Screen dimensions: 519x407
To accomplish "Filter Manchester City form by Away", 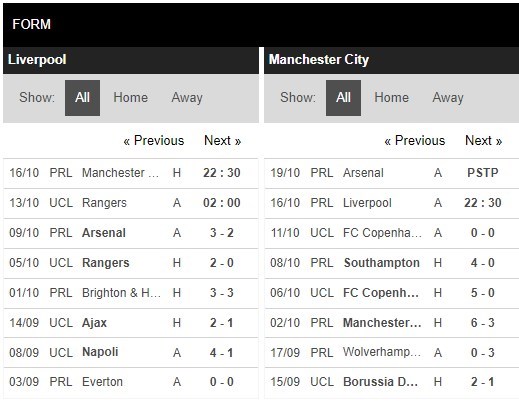I will (x=448, y=98).
